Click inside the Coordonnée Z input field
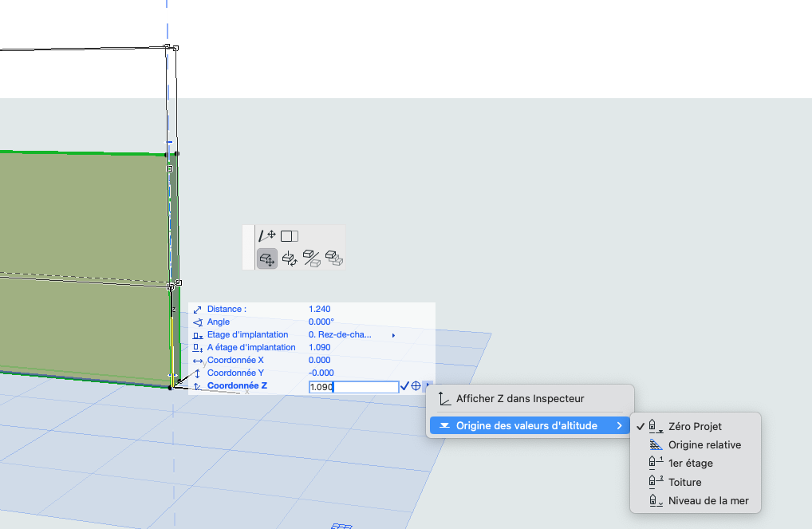Screen dimensions: 812x529 pyautogui.click(x=353, y=387)
